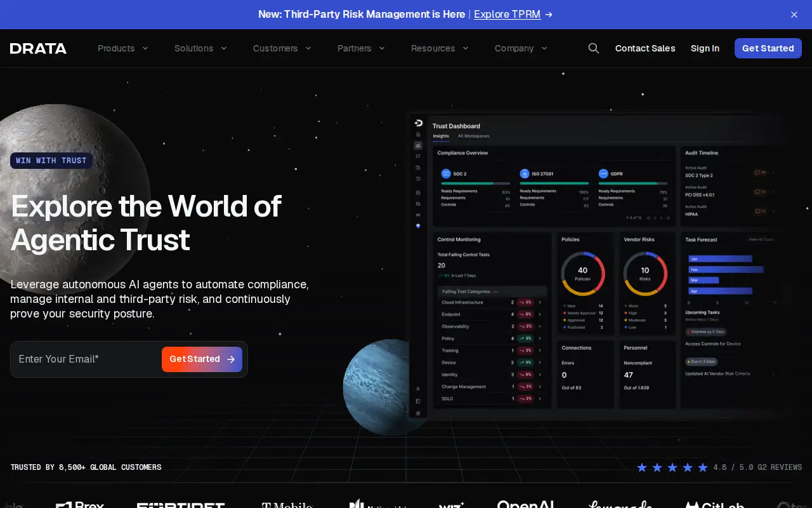Click the Compliance Overview heading in the dashboard

pos(462,153)
